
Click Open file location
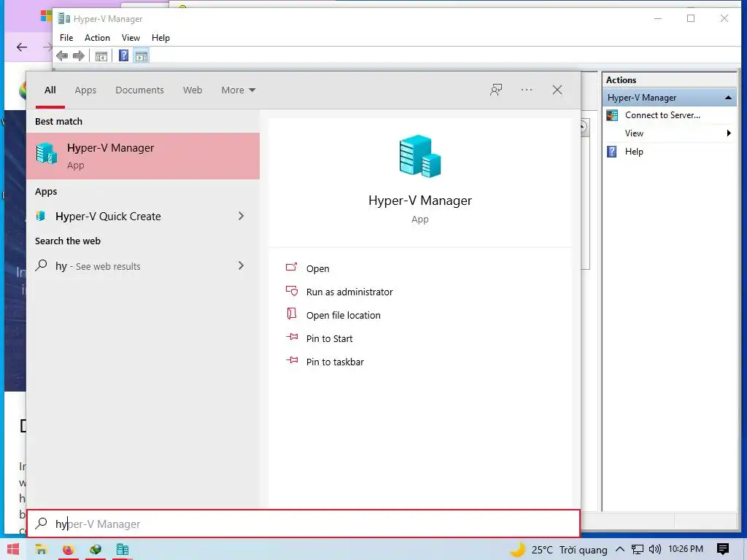coord(343,315)
